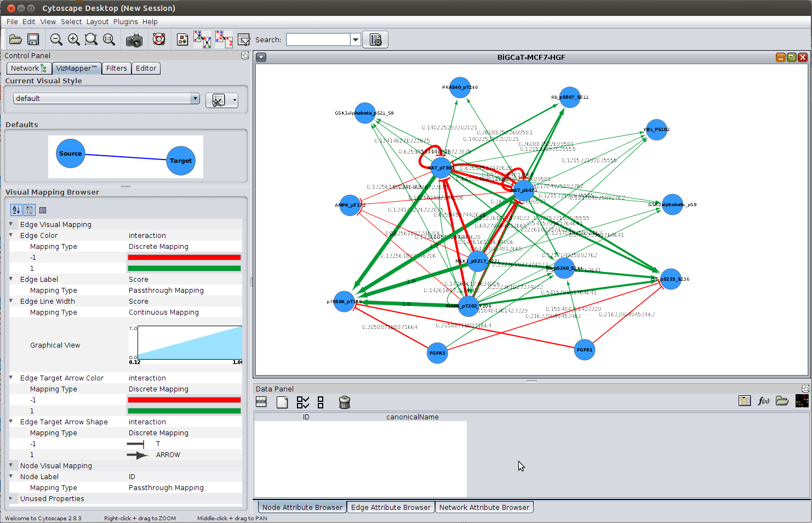Unselect all attributes in Data Panel
Screen dimensions: 812x523
321,402
